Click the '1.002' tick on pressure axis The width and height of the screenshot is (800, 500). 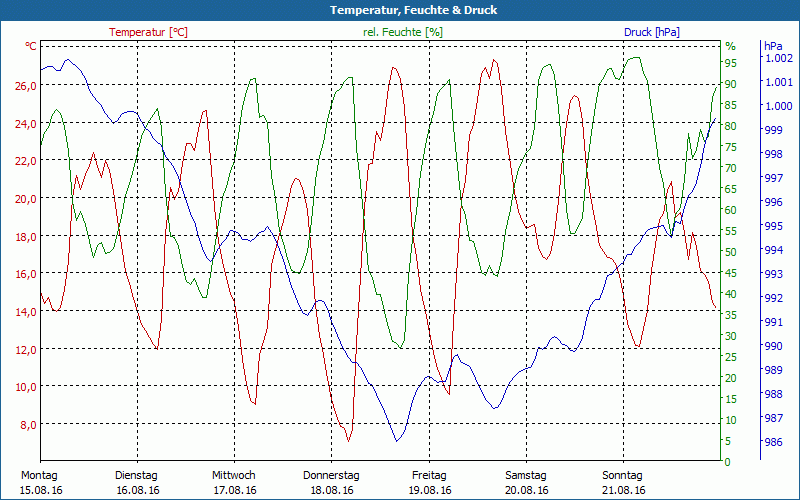pyautogui.click(x=778, y=58)
